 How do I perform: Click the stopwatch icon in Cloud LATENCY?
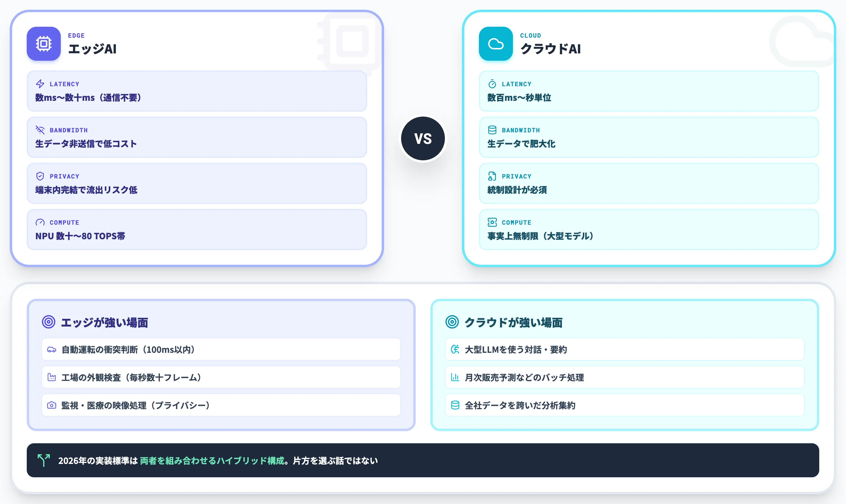point(492,84)
